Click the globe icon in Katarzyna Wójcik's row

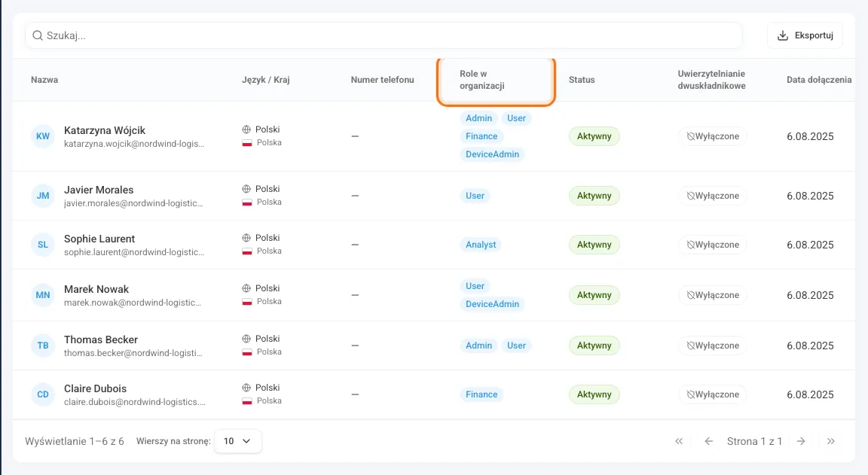pyautogui.click(x=246, y=129)
